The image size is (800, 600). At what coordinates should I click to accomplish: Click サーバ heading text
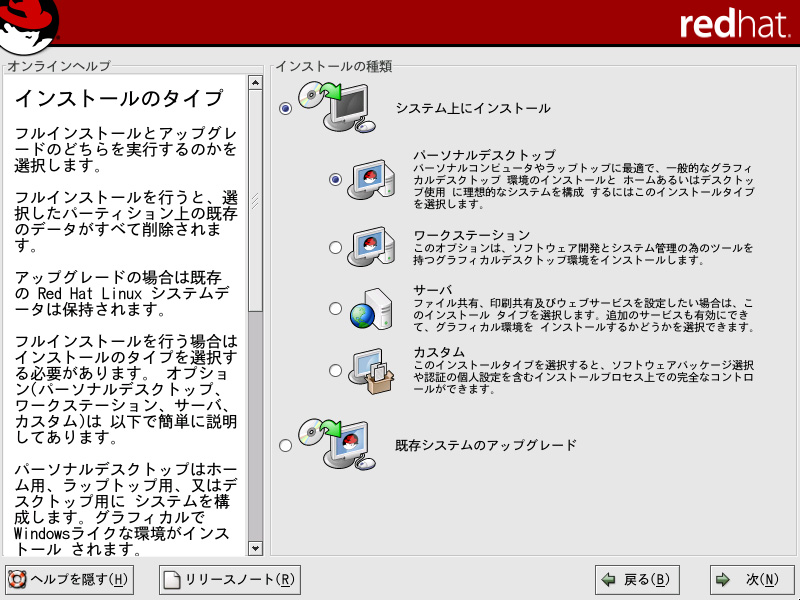[433, 290]
